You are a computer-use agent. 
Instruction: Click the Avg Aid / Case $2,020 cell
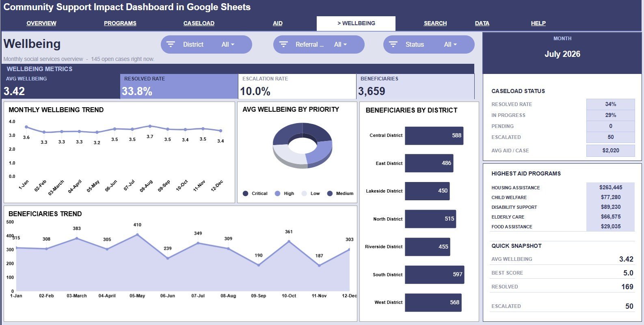pyautogui.click(x=610, y=150)
